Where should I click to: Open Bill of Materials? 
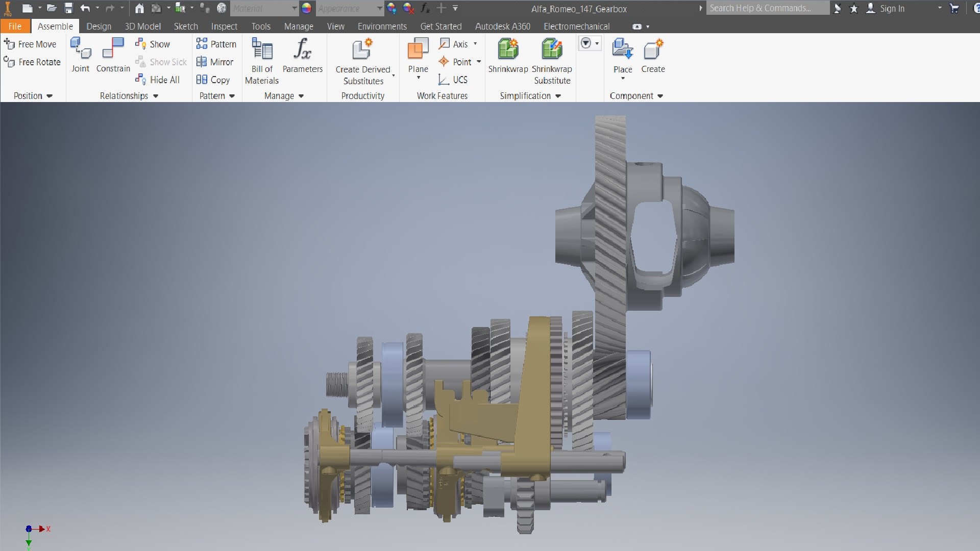click(262, 61)
